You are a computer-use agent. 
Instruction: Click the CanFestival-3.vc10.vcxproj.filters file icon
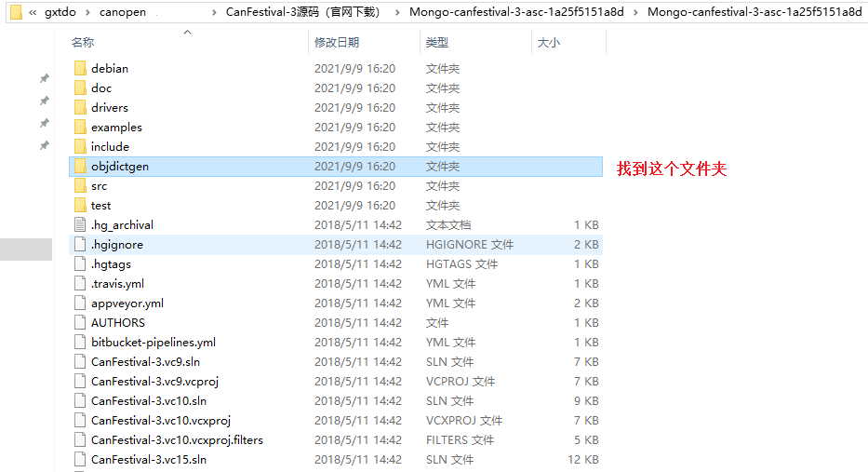tap(80, 439)
